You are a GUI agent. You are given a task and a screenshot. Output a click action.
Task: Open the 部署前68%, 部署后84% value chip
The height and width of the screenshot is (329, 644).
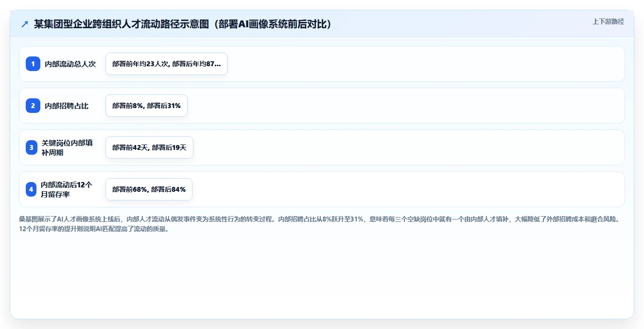click(x=149, y=189)
